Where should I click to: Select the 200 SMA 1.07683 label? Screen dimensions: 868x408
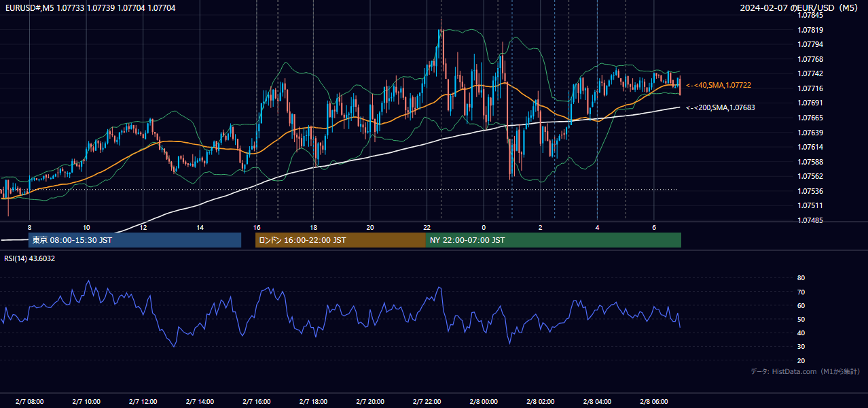[720, 107]
